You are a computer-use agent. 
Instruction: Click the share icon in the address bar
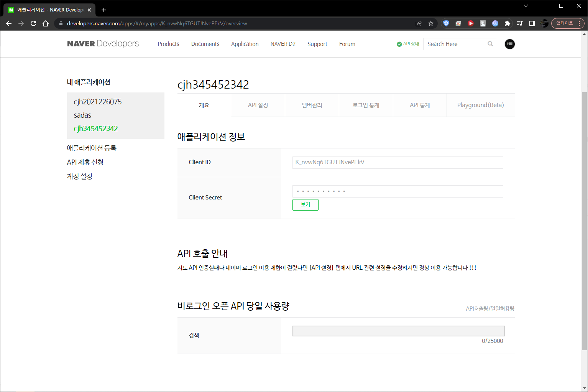click(418, 23)
